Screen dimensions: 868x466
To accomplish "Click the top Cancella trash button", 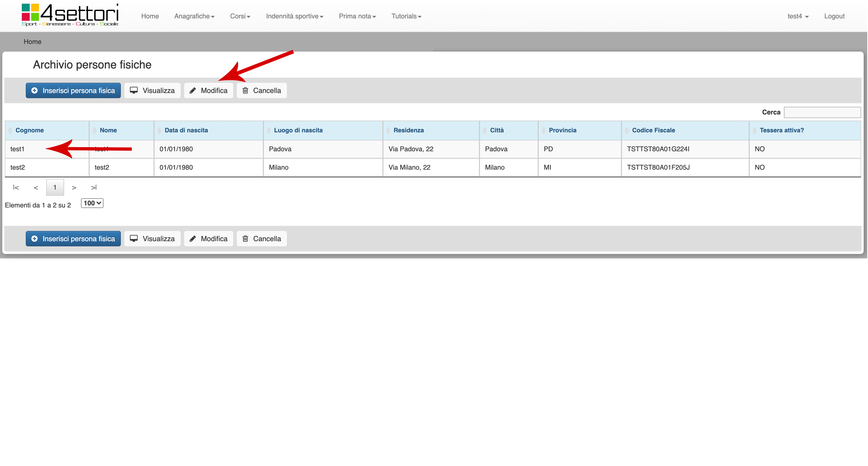I will pos(262,91).
